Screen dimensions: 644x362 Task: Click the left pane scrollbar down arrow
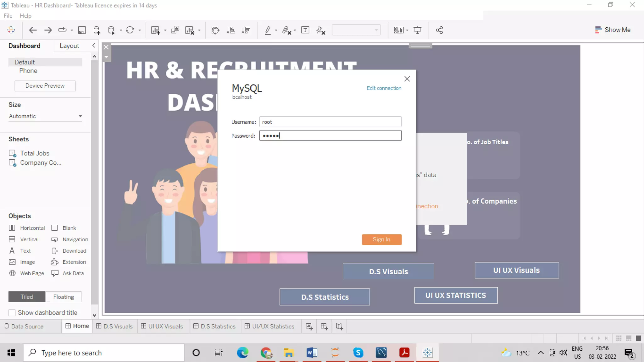(94, 315)
